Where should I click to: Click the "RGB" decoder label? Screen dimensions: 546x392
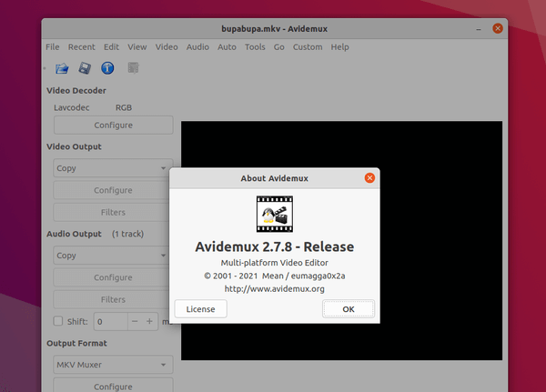[124, 107]
